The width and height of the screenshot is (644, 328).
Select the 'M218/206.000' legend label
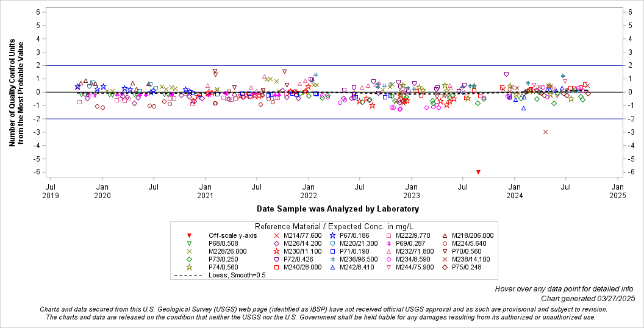[x=473, y=235]
